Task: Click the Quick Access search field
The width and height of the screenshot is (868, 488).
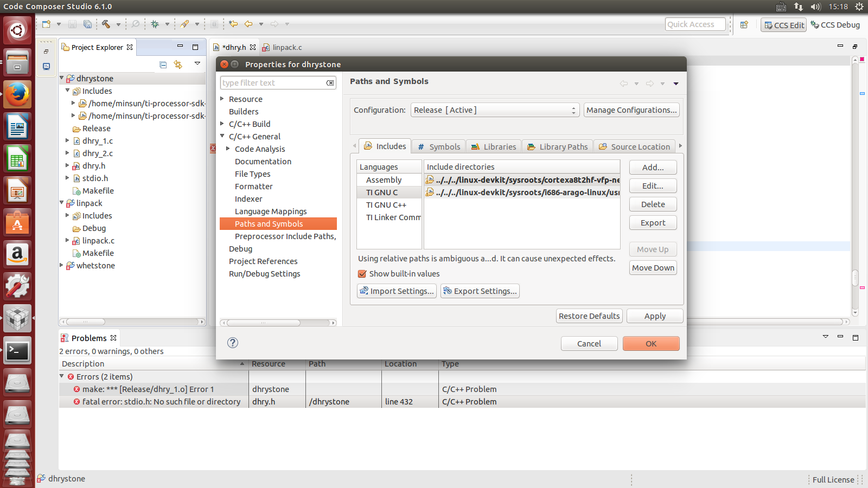Action: (695, 24)
